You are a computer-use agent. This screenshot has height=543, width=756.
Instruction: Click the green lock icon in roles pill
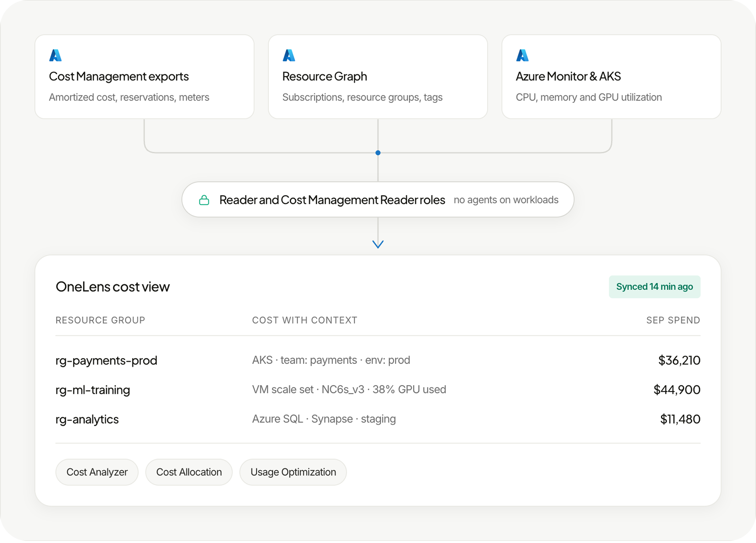click(204, 200)
